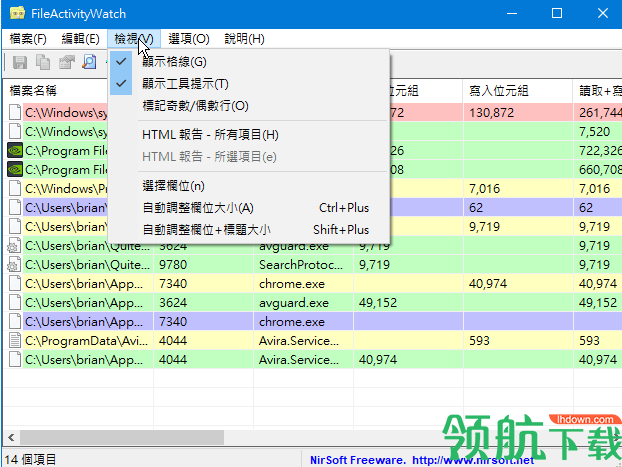Click blank file icon of first C:\Windows\sy row
Viewport: 622px width, 467px height.
tap(15, 113)
